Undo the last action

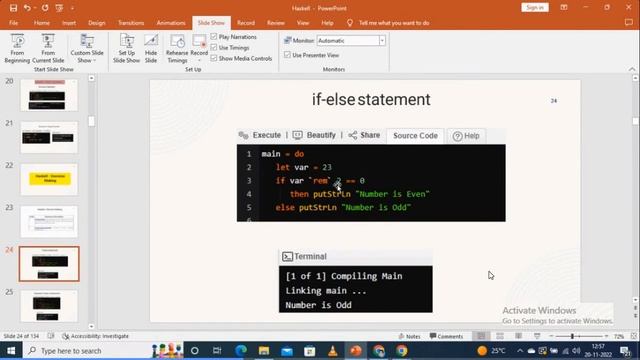coord(27,8)
